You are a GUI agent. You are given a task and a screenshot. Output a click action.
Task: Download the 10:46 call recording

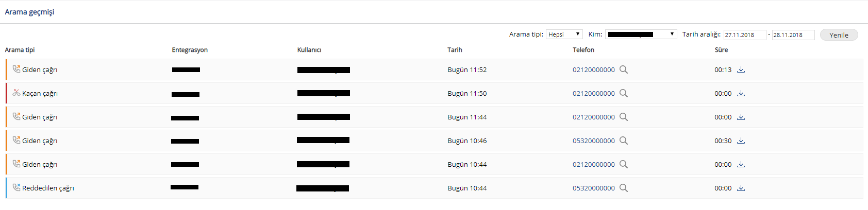(x=741, y=141)
